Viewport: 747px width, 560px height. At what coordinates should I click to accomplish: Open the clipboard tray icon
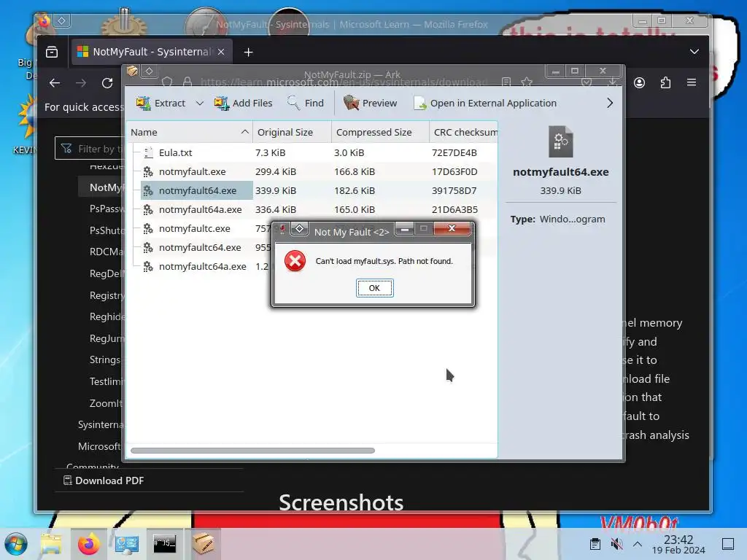coord(595,544)
